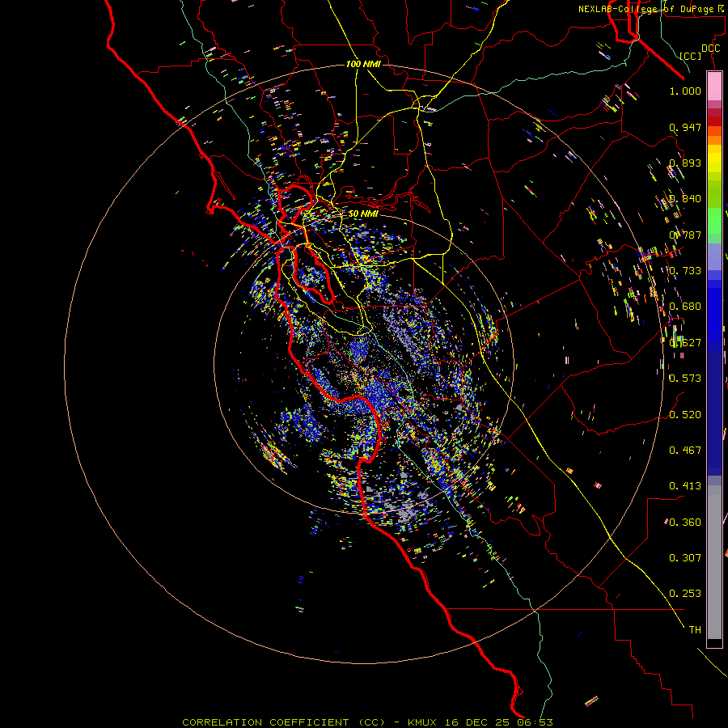Click the "[CC]" units label

(691, 56)
